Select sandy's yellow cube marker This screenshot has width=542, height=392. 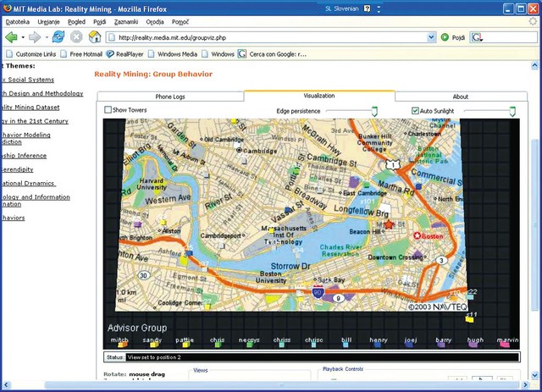pos(154,345)
